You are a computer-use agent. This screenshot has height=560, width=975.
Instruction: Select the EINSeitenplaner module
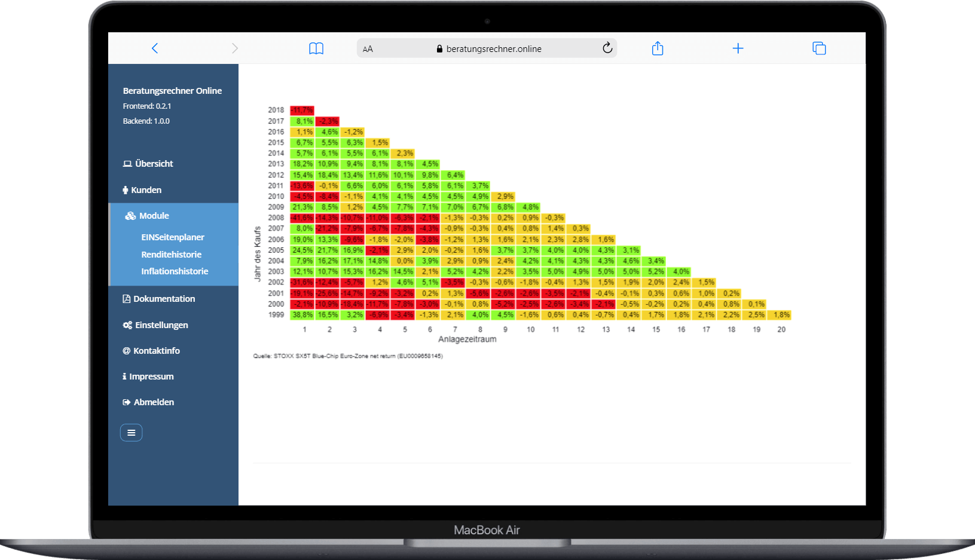click(x=173, y=237)
